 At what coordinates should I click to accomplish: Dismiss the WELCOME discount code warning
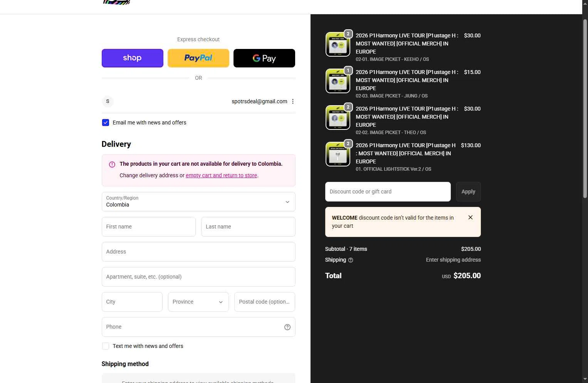pos(470,217)
